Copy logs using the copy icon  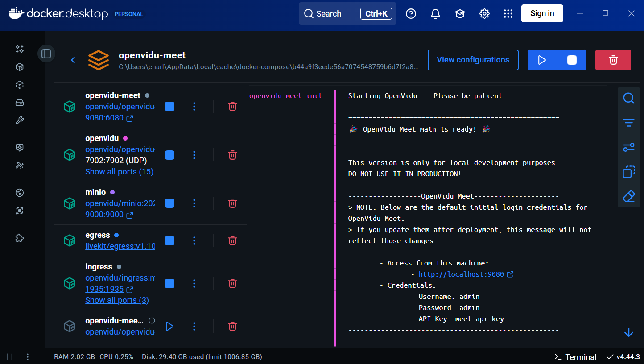[x=628, y=172]
